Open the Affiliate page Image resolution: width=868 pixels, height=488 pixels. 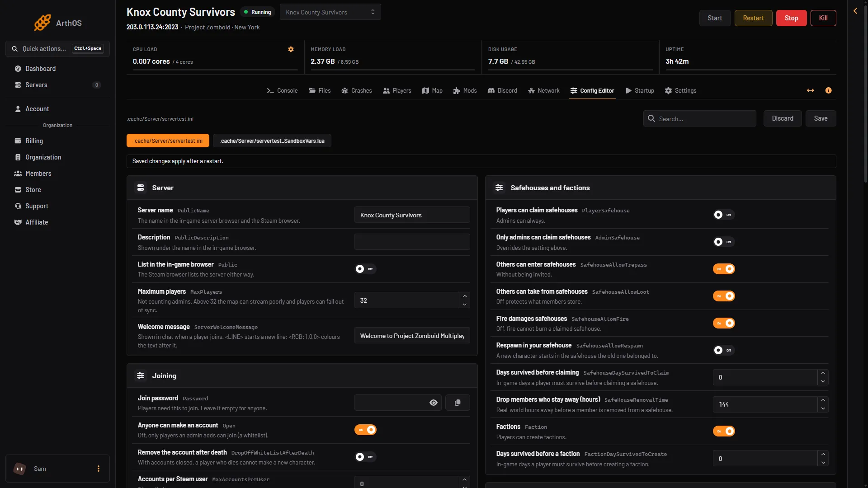pyautogui.click(x=57, y=222)
